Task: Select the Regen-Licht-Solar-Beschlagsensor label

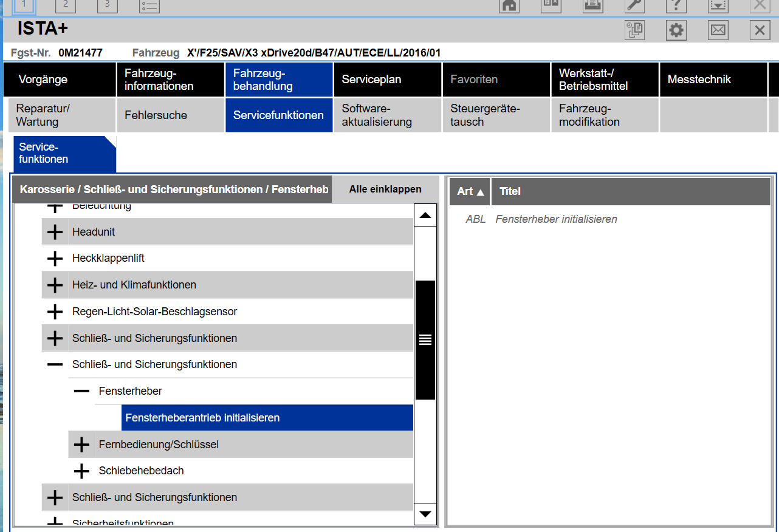Action: click(x=154, y=312)
